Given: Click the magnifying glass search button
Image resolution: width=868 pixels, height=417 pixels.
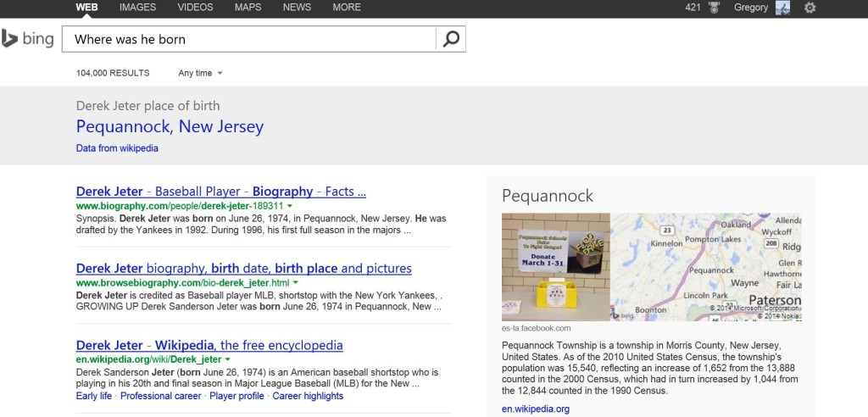Looking at the screenshot, I should click(x=451, y=39).
